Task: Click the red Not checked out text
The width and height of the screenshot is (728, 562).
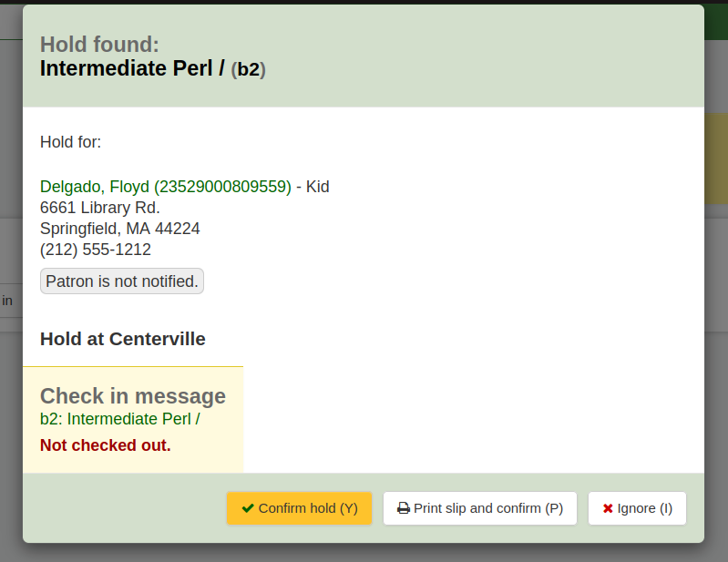Action: coord(106,445)
